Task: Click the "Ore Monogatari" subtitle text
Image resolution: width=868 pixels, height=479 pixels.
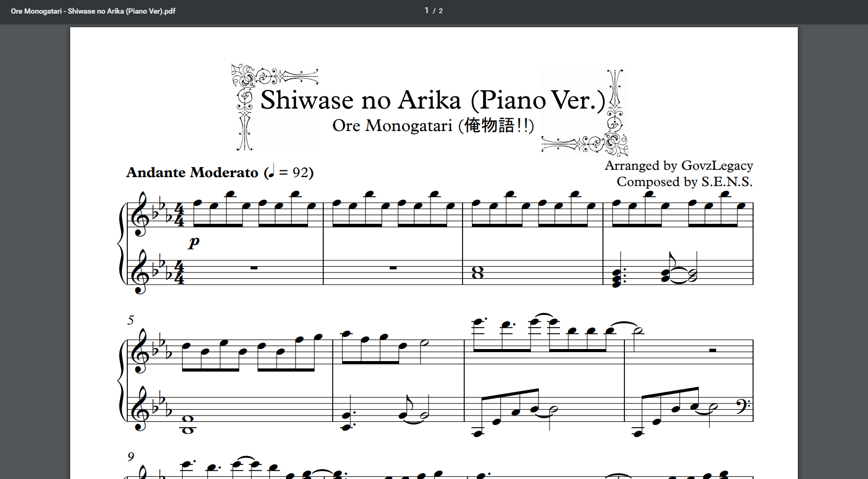Action: click(x=392, y=126)
